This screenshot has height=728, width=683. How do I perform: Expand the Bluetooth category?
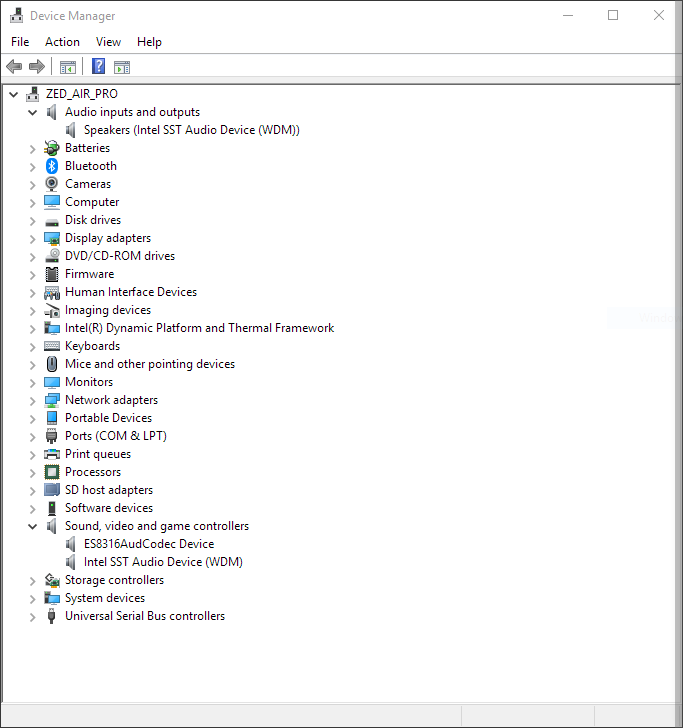tap(33, 167)
